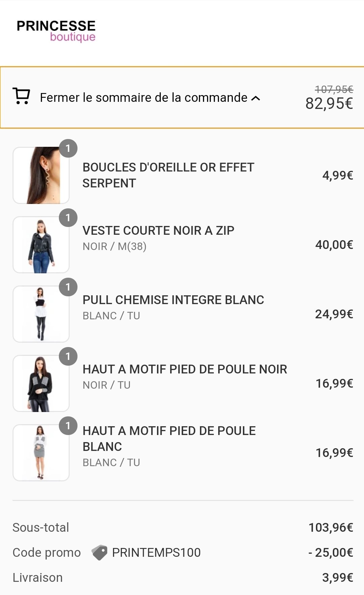Open the white shirt sweater thumbnail
The width and height of the screenshot is (364, 595).
point(41,314)
